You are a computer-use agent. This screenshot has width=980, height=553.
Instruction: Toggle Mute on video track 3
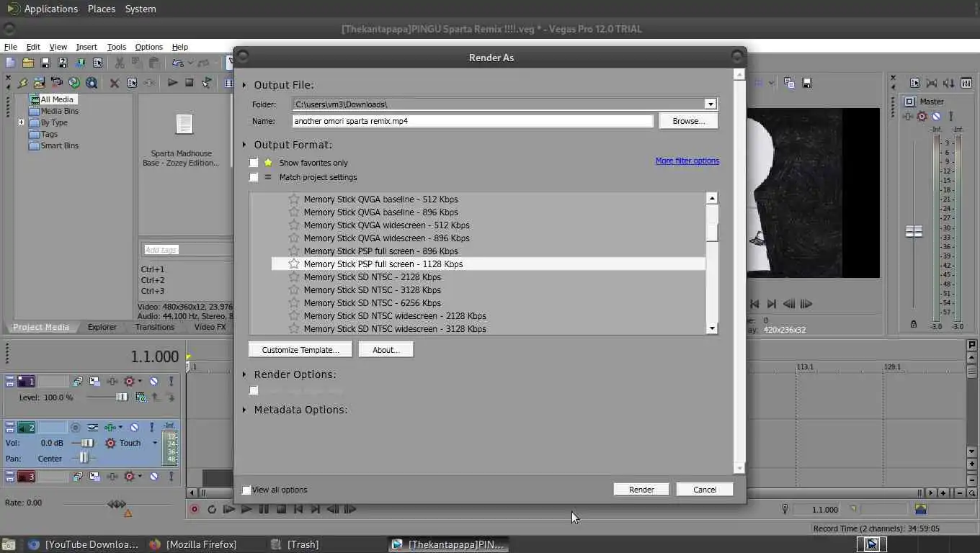[153, 477]
